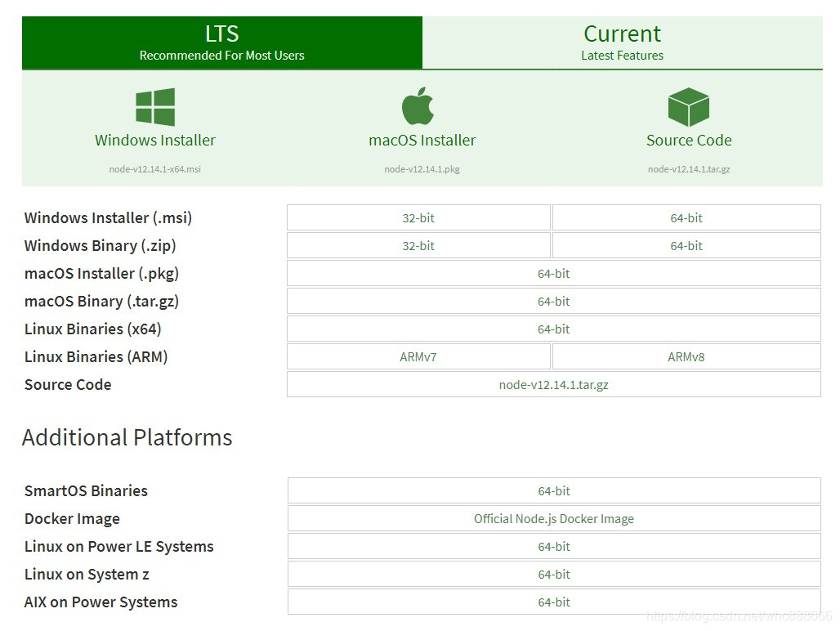The height and width of the screenshot is (631, 840).
Task: Download 32-bit Windows Installer (.msi)
Action: (418, 218)
